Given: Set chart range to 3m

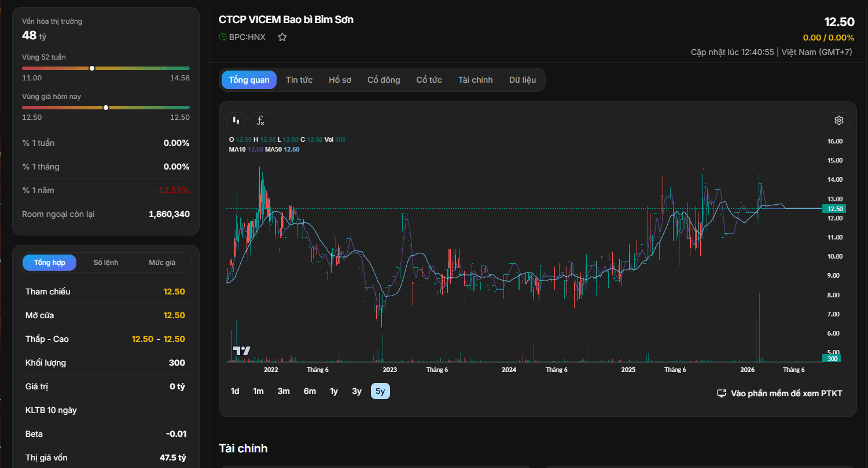Looking at the screenshot, I should pos(284,391).
